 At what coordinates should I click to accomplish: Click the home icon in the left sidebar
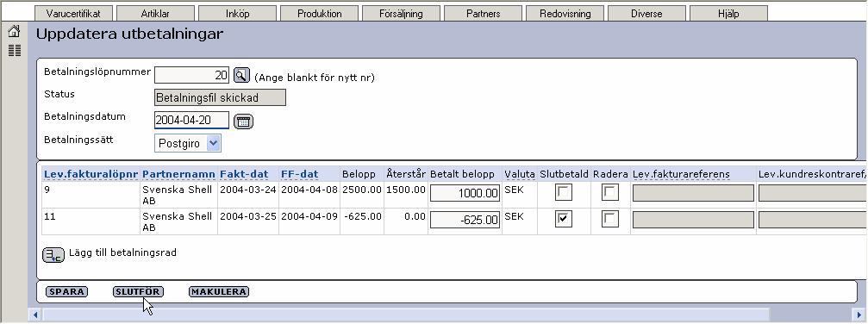pos(15,32)
